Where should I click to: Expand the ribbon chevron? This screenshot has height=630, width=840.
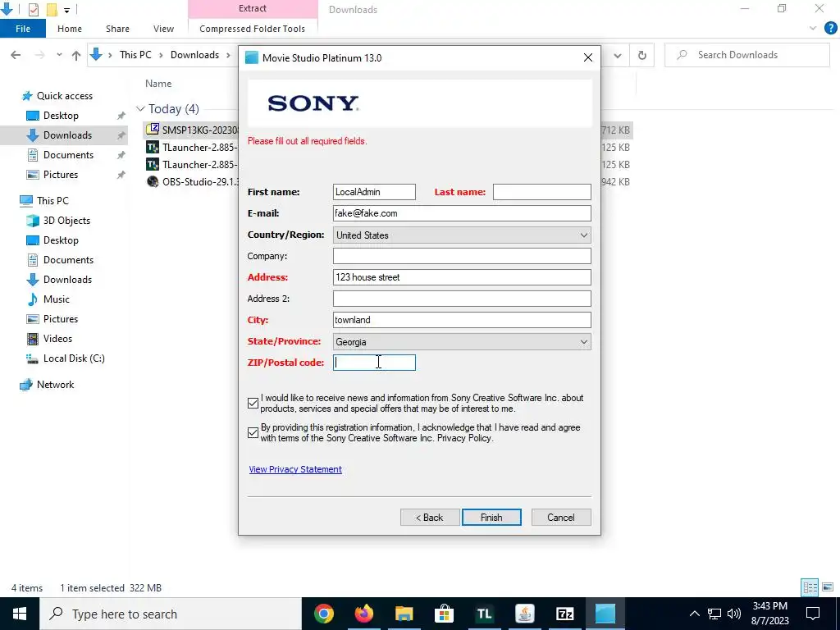813,29
